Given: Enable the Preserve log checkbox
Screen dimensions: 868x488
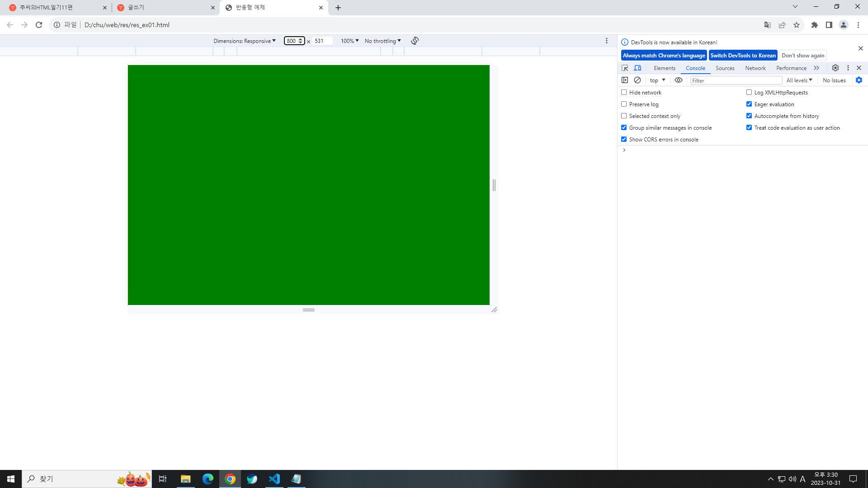Looking at the screenshot, I should 624,104.
